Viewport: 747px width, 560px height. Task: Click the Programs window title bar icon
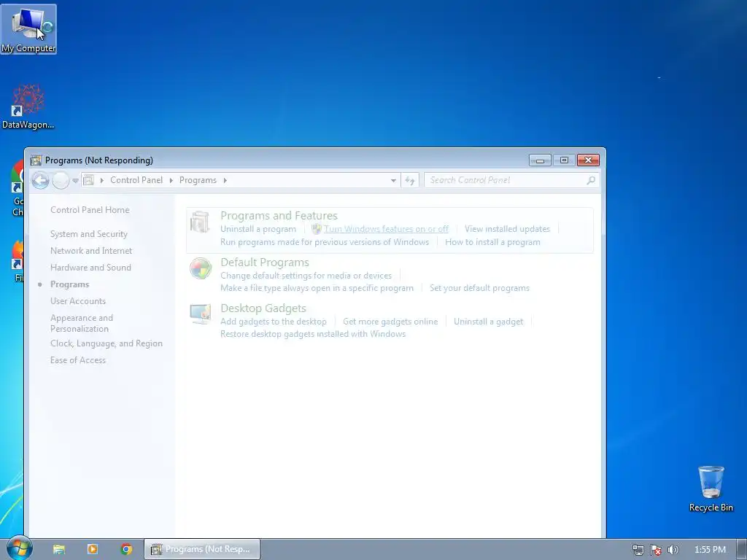tap(36, 160)
